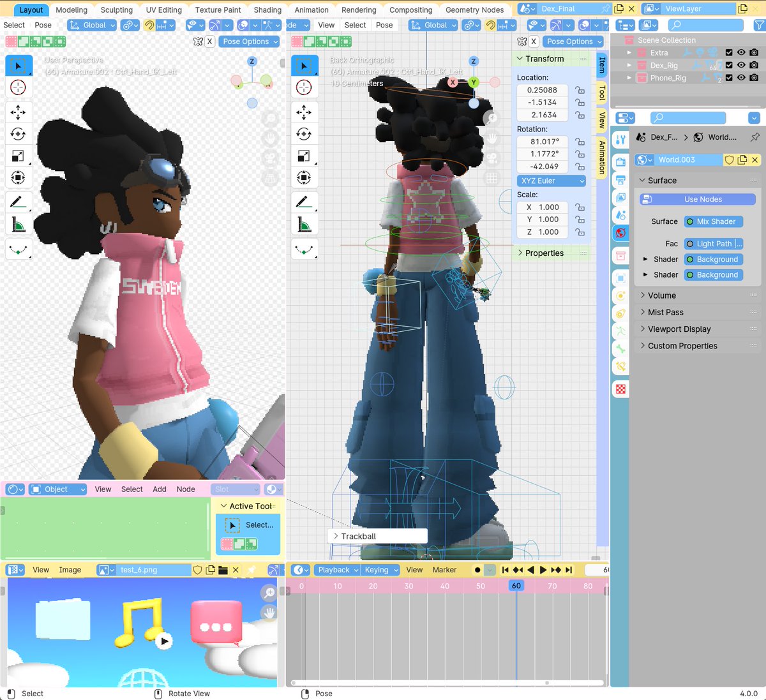Viewport: 766px width, 700px height.
Task: Expand the Mist Pass panel
Action: (698, 312)
